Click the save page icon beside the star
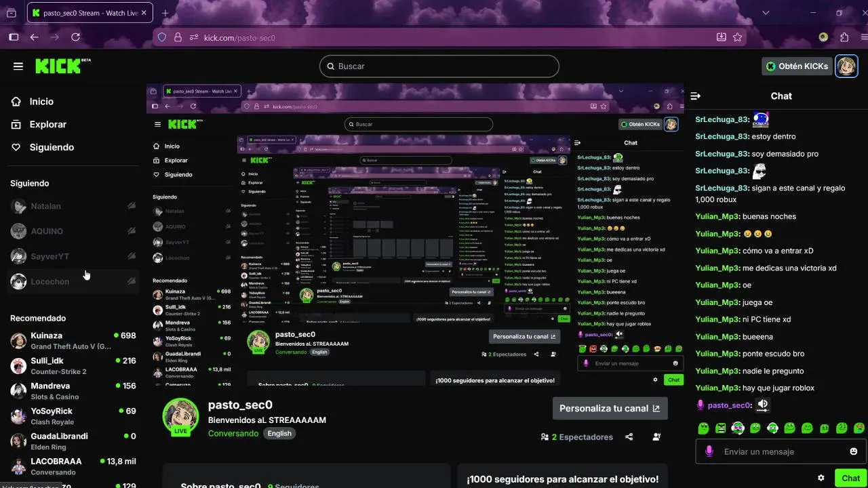Screen dimensions: 868x488 [721, 37]
